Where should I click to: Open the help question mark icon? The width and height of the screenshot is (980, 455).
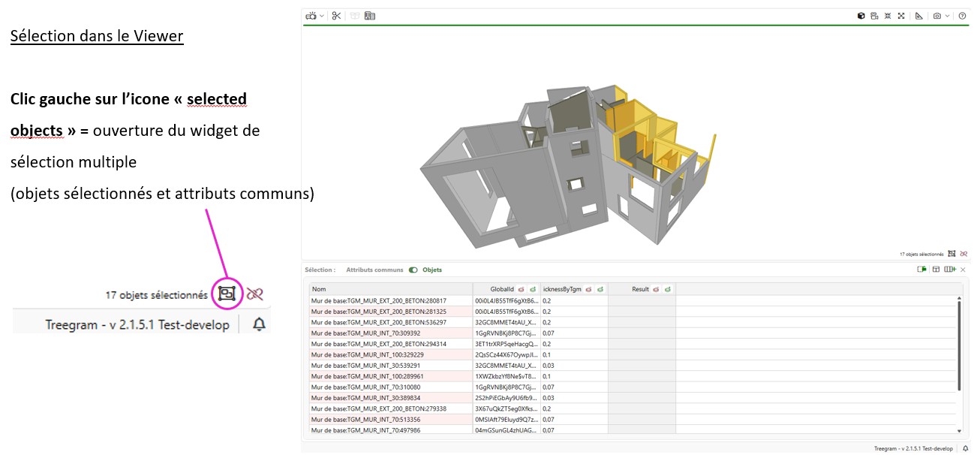(x=962, y=16)
